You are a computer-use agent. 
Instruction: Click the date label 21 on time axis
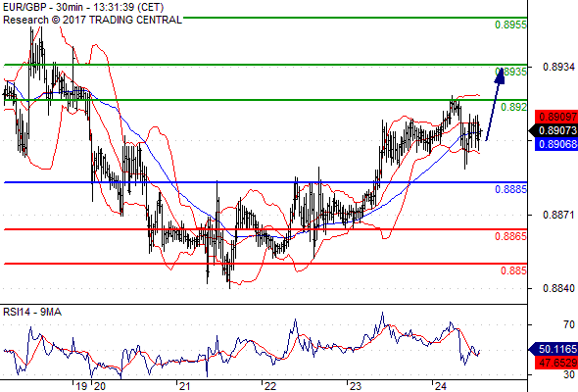pos(184,386)
